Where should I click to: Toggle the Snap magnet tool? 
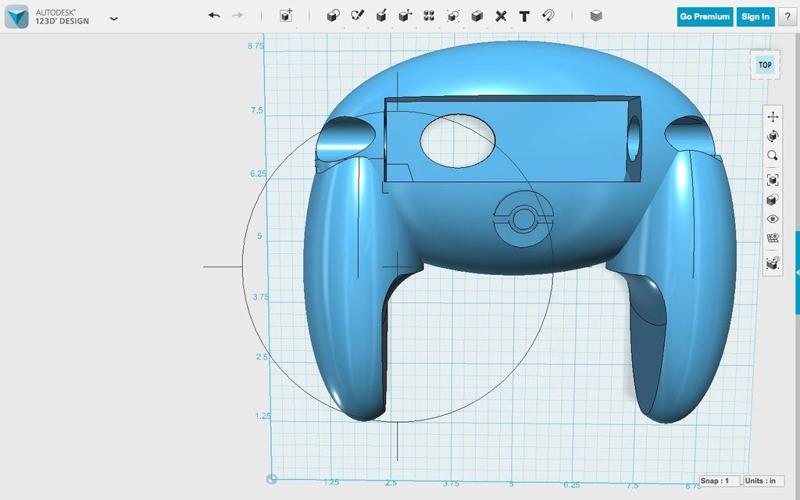pyautogui.click(x=548, y=16)
